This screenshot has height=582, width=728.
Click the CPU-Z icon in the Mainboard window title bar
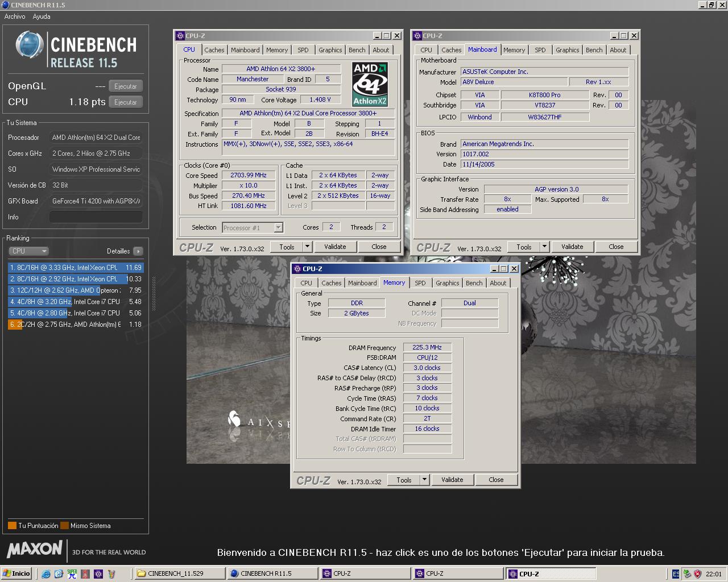coord(417,36)
